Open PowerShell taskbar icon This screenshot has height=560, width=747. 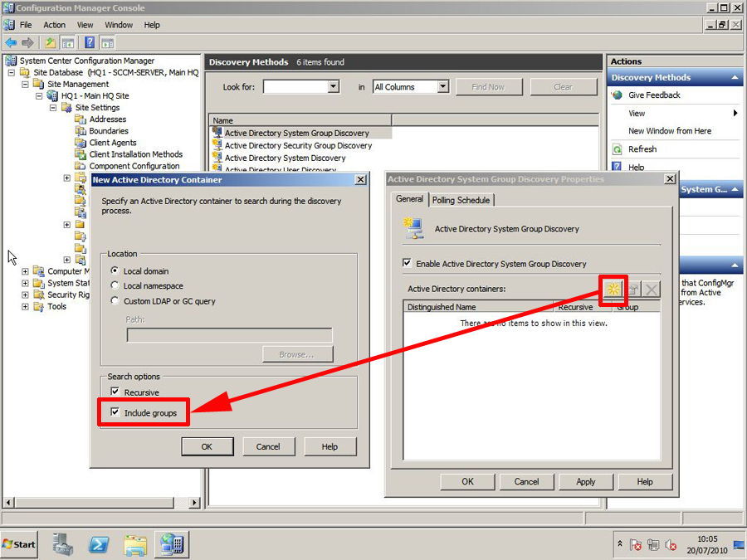(99, 544)
